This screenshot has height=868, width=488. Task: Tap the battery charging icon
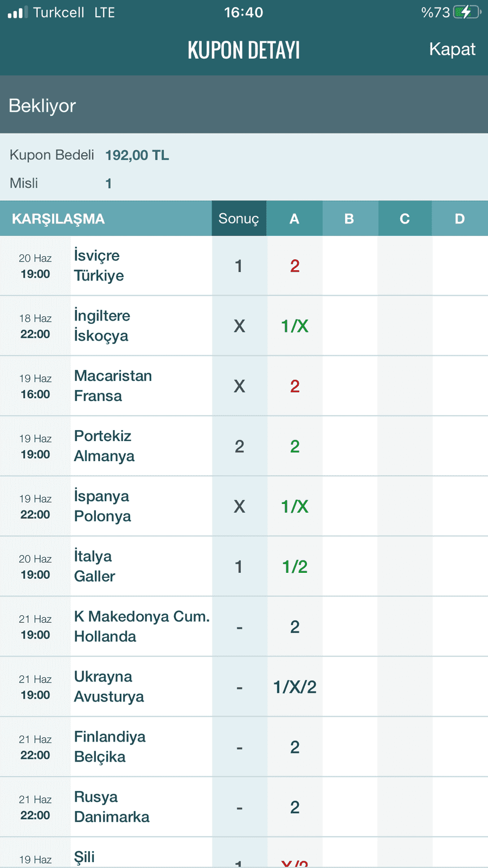pyautogui.click(x=467, y=12)
